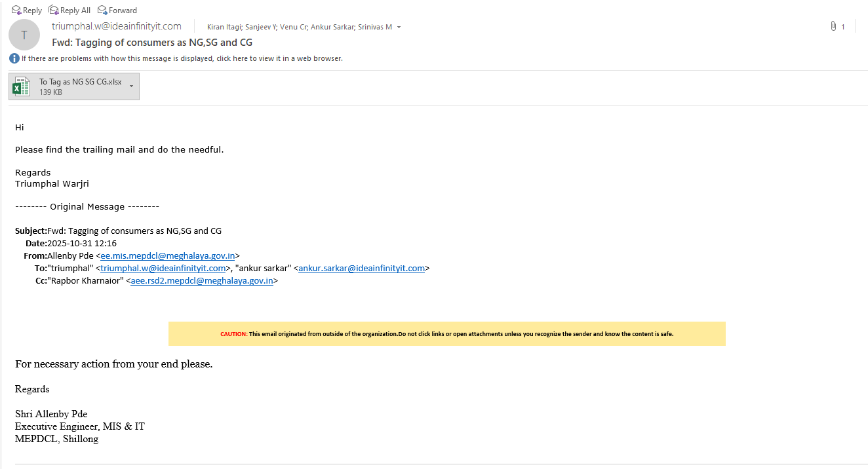Open the ankur.sarkar@ideainfinityit.com email link
This screenshot has height=469, width=868.
(x=361, y=269)
